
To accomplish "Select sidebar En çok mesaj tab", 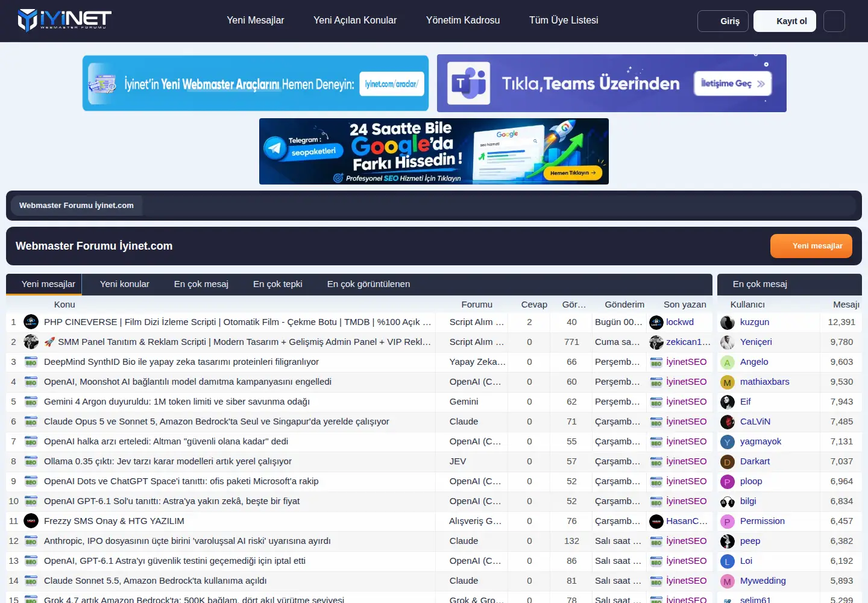I will pos(760,284).
